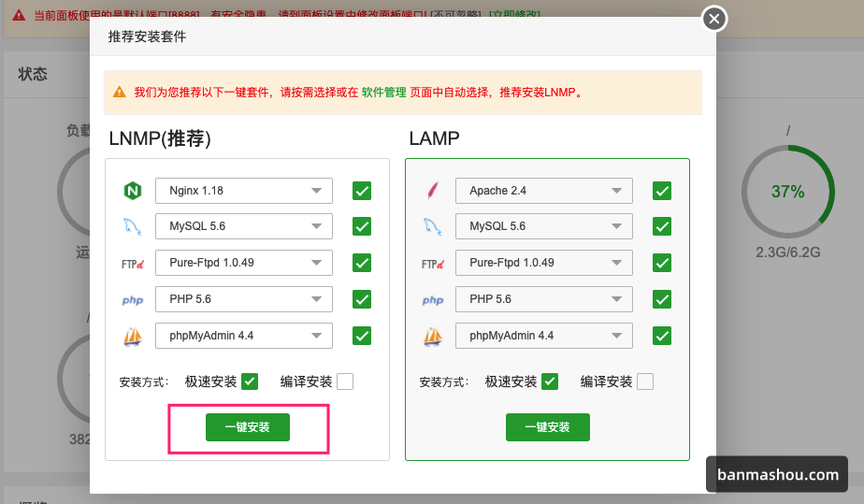The image size is (864, 504).
Task: Click the phpMyAdmin sailboat icon in LAMP
Action: 433,336
